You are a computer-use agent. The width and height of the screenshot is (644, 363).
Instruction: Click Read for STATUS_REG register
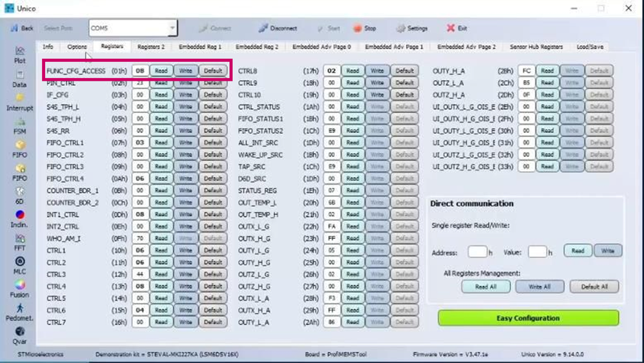tap(352, 191)
